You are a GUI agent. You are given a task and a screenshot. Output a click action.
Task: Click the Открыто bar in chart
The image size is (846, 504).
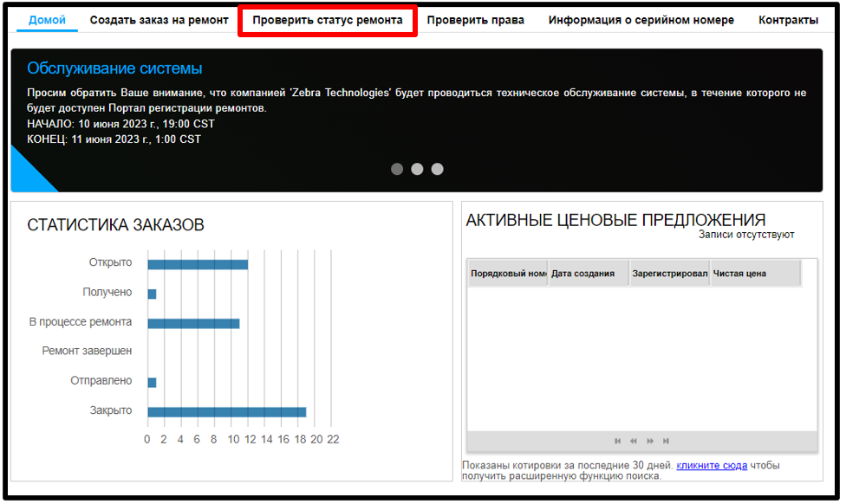click(x=198, y=265)
